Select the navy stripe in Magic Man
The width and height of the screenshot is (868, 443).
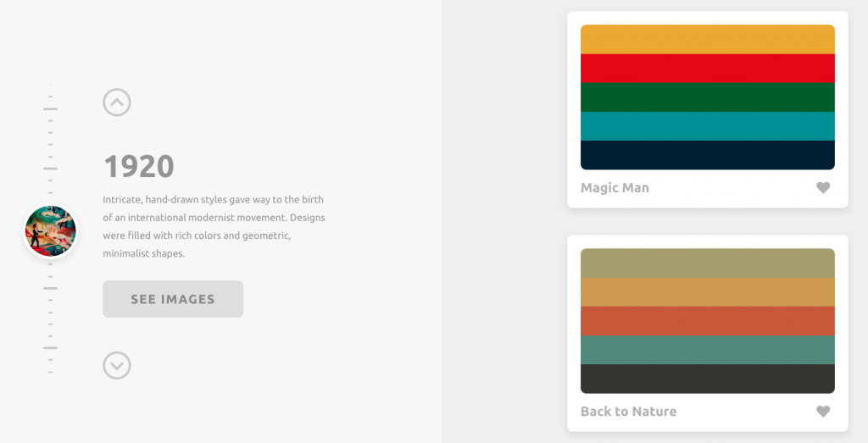click(x=708, y=155)
